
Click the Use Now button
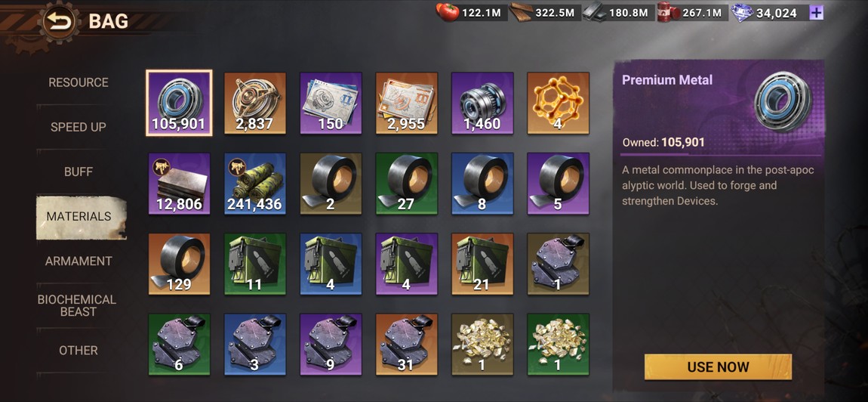pos(718,367)
